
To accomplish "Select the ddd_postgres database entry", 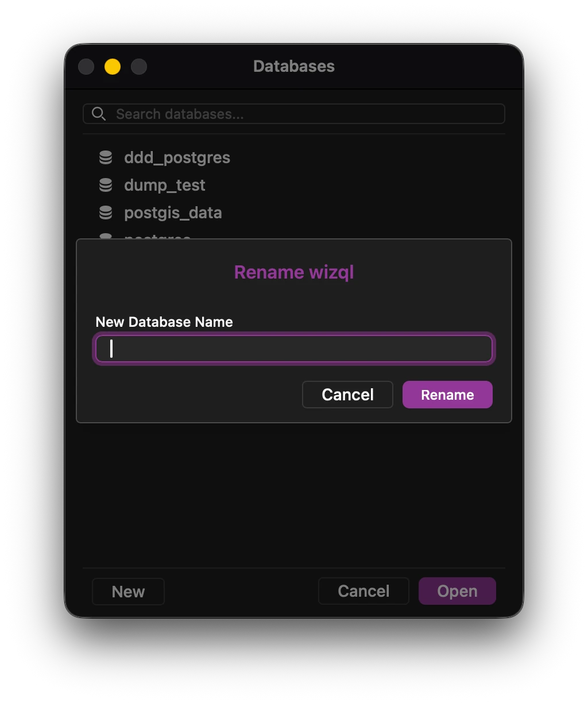I will coord(177,157).
